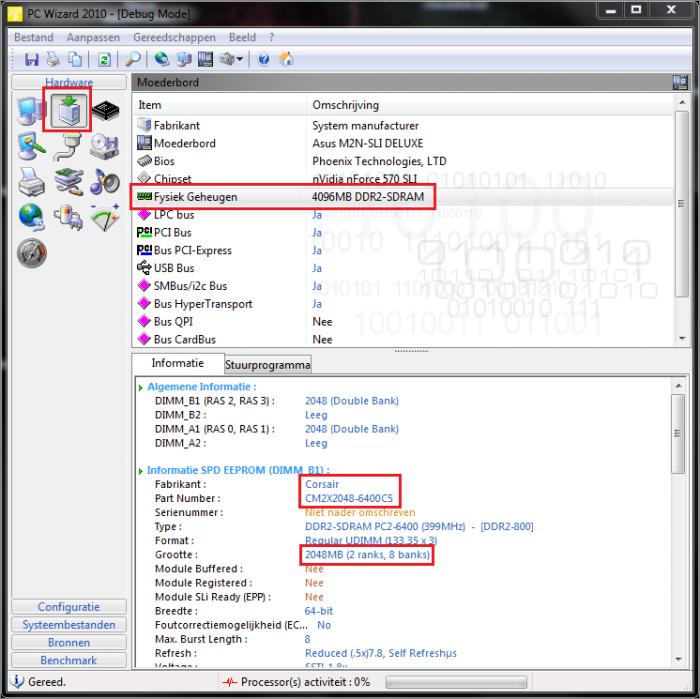The height and width of the screenshot is (699, 700).
Task: Select the Printers icon in Hardware panel
Action: coord(31,182)
